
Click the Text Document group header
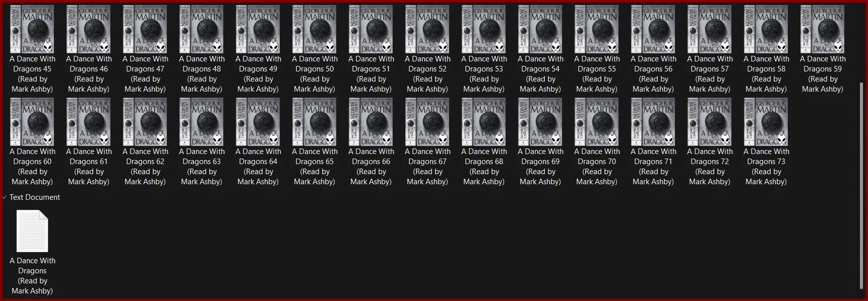(x=35, y=197)
